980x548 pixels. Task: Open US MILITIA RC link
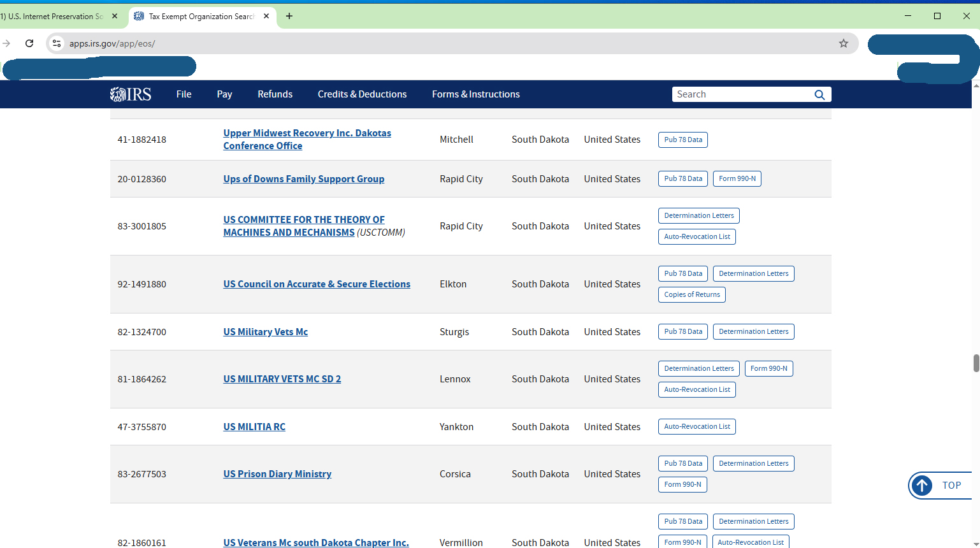(x=254, y=427)
